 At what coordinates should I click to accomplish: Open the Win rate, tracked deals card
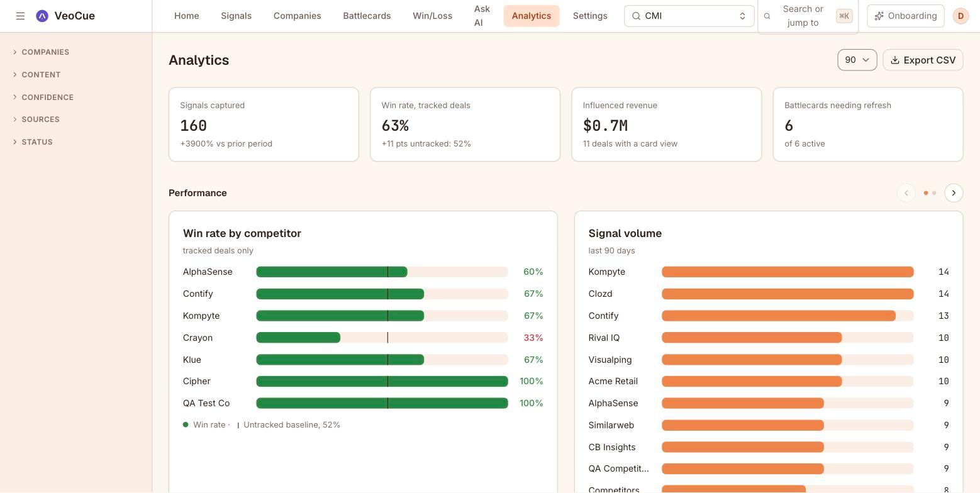pos(465,125)
